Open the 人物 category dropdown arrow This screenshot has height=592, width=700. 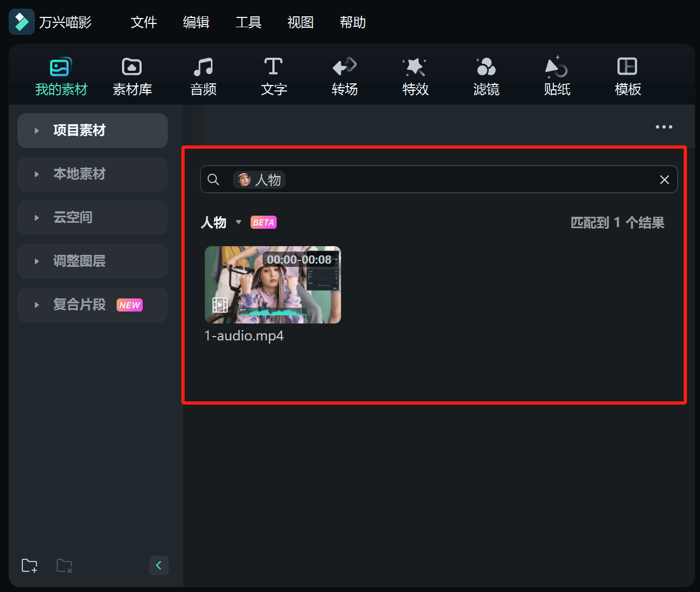239,222
